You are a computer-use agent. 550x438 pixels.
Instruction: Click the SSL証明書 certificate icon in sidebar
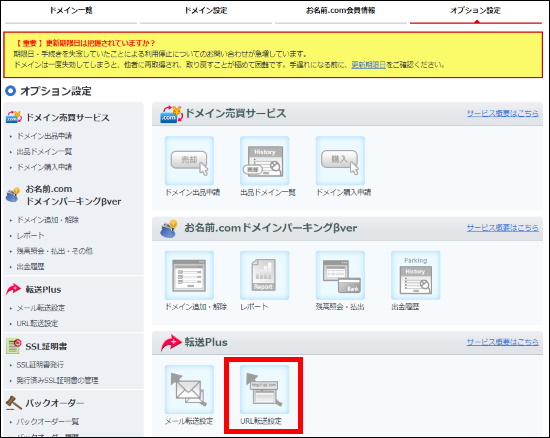(x=14, y=346)
